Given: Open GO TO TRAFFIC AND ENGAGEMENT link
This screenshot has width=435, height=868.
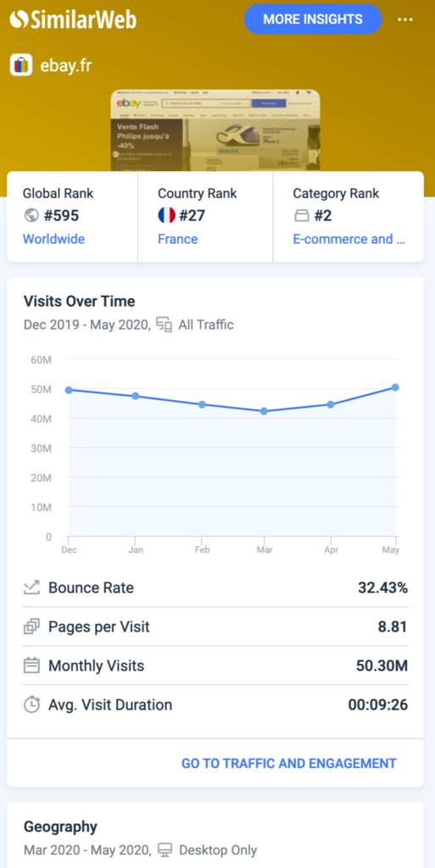Looking at the screenshot, I should click(289, 764).
